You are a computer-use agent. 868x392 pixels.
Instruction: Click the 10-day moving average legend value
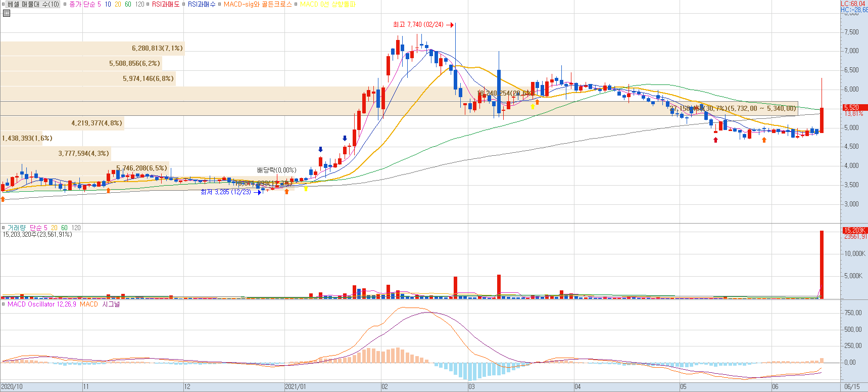108,5
